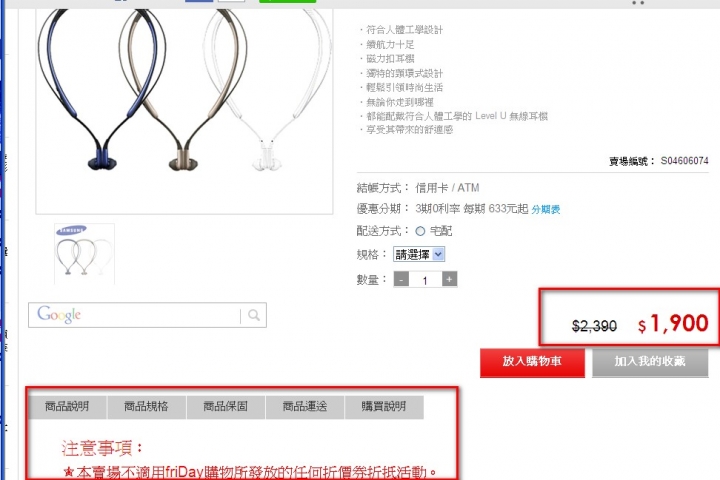This screenshot has height=480, width=720.
Task: Decrease quantity with the minus button
Action: pos(401,279)
